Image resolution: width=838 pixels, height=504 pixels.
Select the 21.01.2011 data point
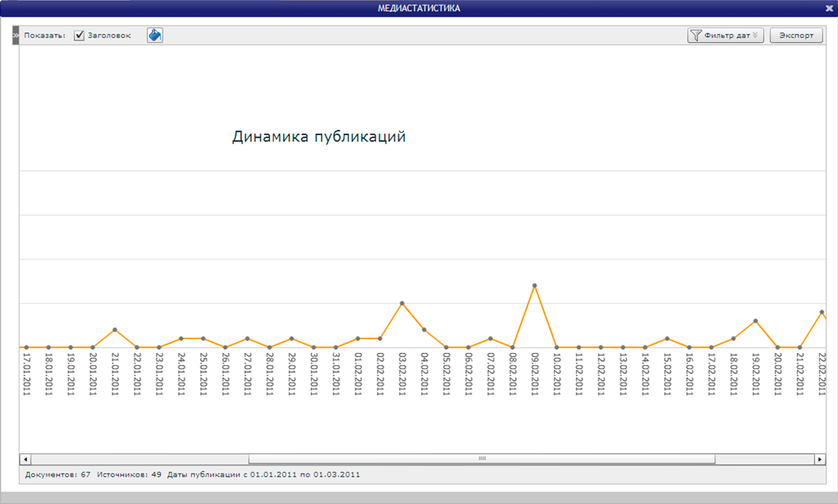(x=115, y=330)
